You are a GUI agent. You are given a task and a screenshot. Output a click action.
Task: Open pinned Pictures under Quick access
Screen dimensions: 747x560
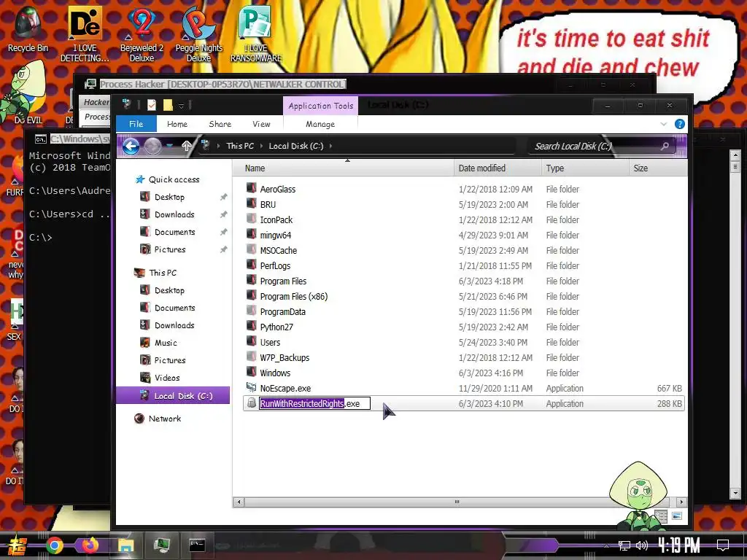click(x=169, y=249)
